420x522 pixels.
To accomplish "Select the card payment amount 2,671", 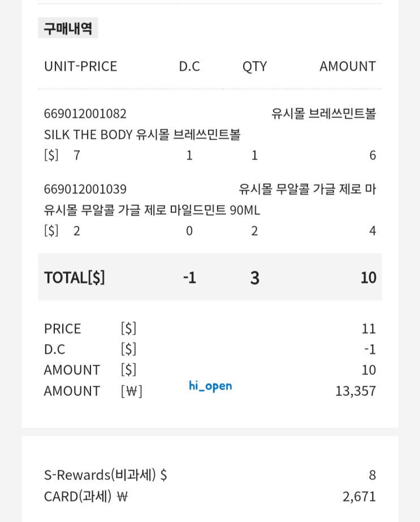I will pos(359,497).
